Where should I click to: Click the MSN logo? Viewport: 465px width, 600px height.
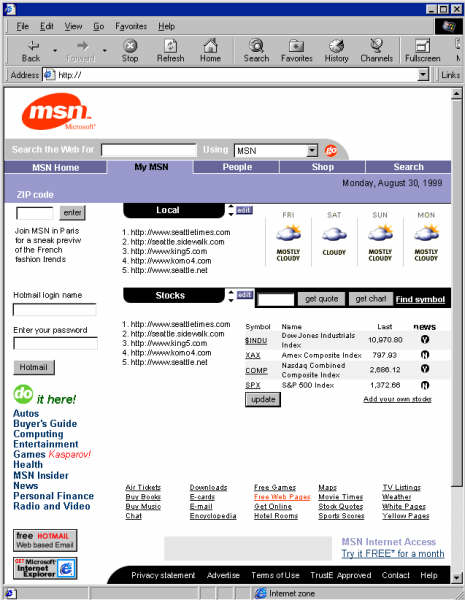click(x=57, y=111)
